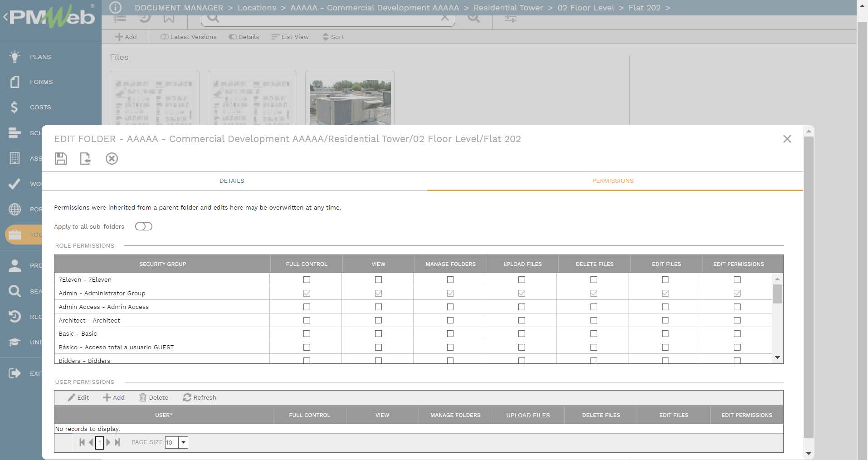This screenshot has width=868, height=460.
Task: Click Residential Tower in breadcrumb
Action: 508,8
